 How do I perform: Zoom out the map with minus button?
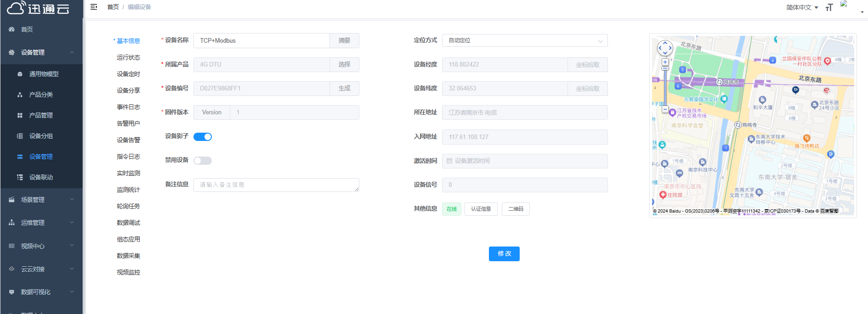click(x=665, y=109)
